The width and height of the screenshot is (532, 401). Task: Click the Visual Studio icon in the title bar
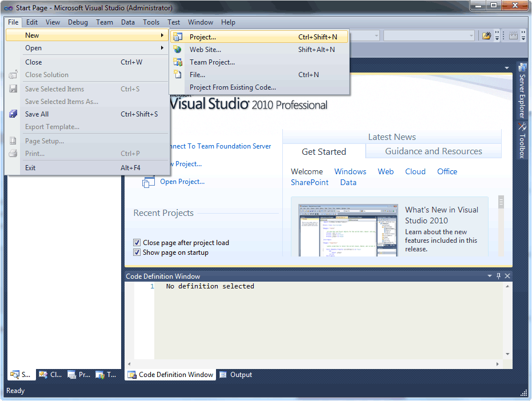click(9, 8)
